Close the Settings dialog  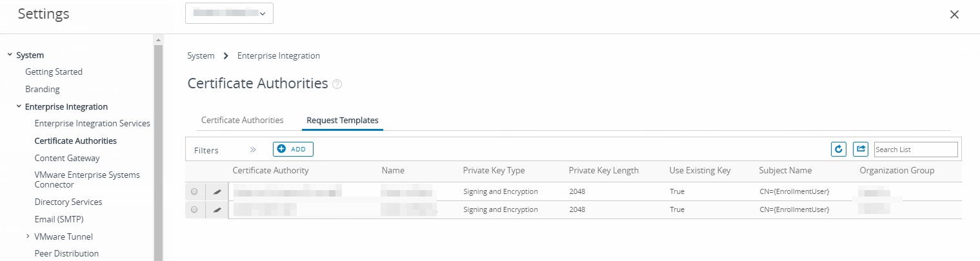(954, 15)
